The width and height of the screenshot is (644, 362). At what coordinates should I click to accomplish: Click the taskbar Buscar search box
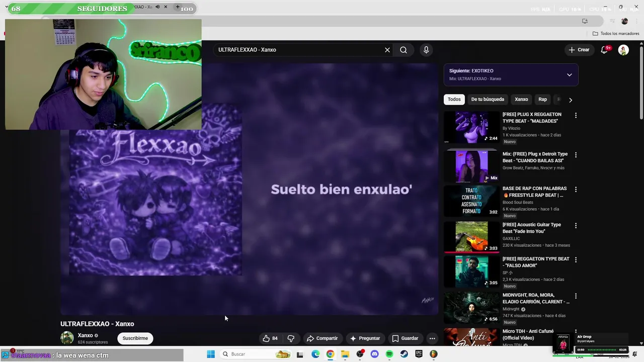(x=257, y=354)
